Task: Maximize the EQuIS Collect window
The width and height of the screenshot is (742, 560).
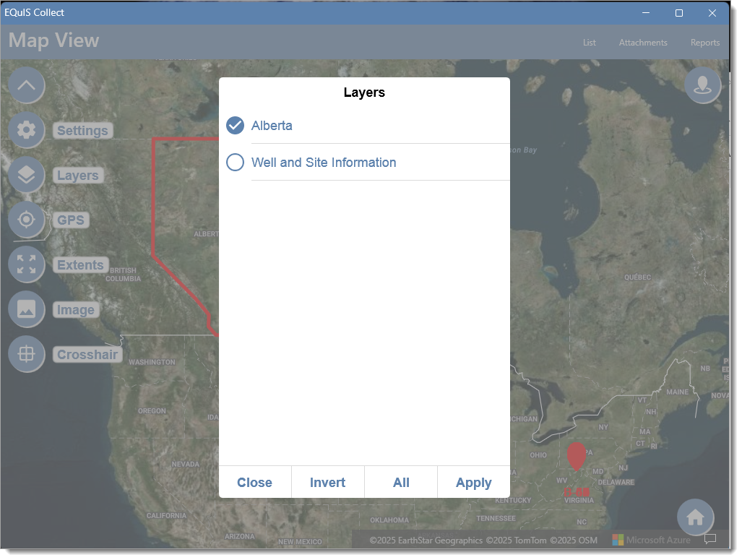Action: 679,13
